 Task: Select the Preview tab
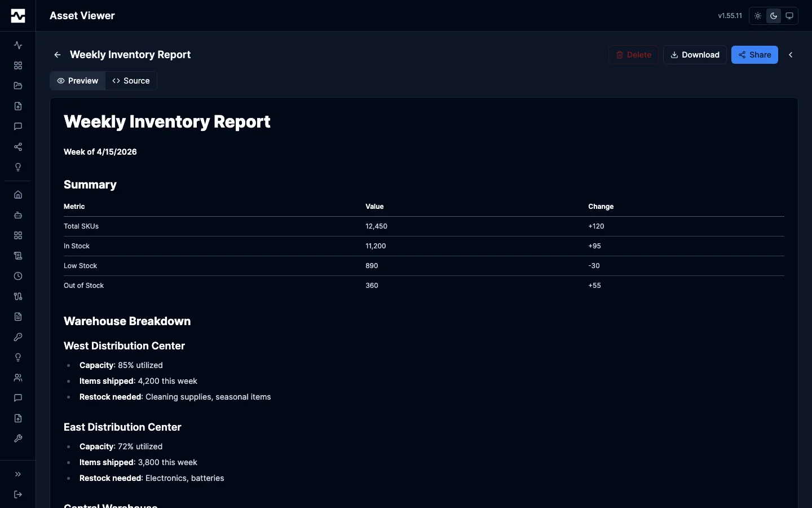(x=77, y=81)
